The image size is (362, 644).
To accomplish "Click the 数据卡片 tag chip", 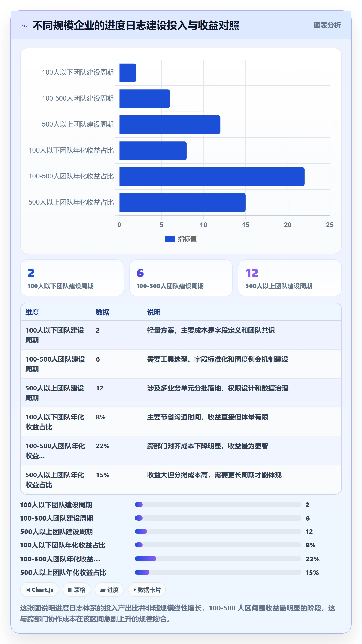I will 147,590.
